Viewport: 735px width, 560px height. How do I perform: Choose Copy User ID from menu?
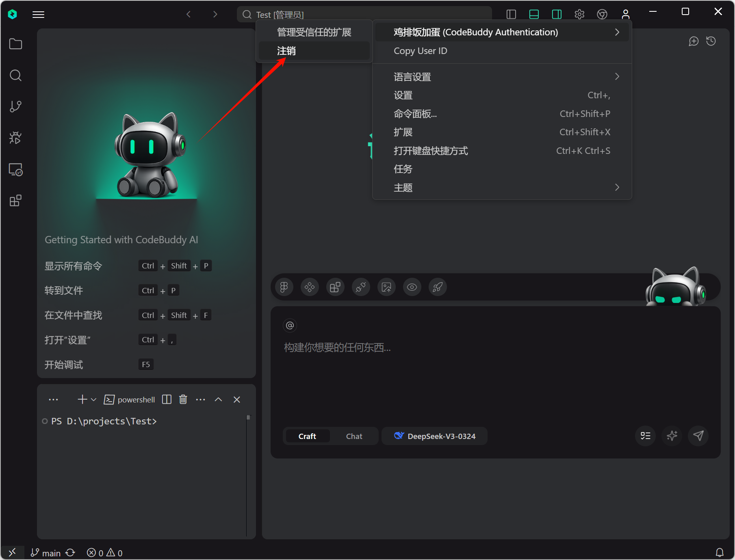coord(420,51)
